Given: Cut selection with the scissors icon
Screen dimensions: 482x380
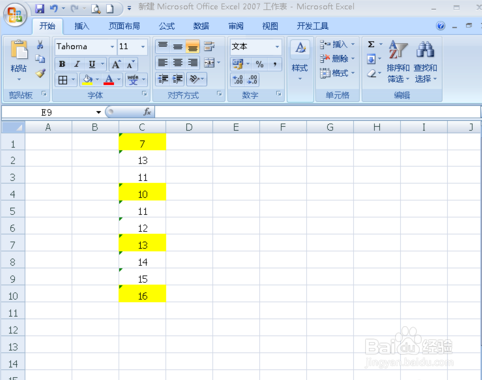Looking at the screenshot, I should click(x=40, y=45).
